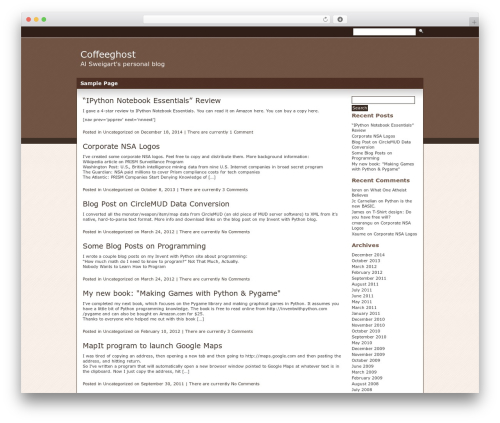Open recent post Blog Post on CircleMUD sidebar link
Viewport: 500px width, 423px height.
[x=381, y=144]
